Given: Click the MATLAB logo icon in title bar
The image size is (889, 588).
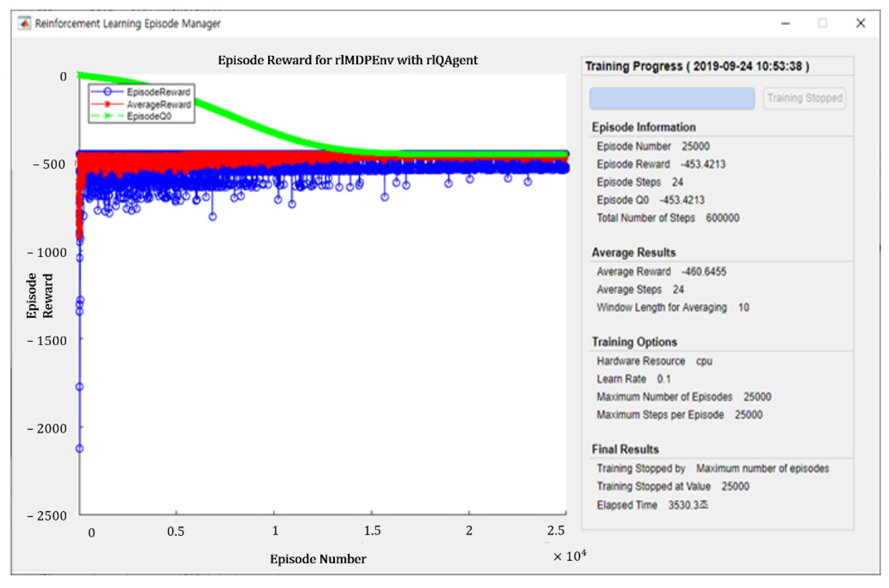Looking at the screenshot, I should coord(25,24).
